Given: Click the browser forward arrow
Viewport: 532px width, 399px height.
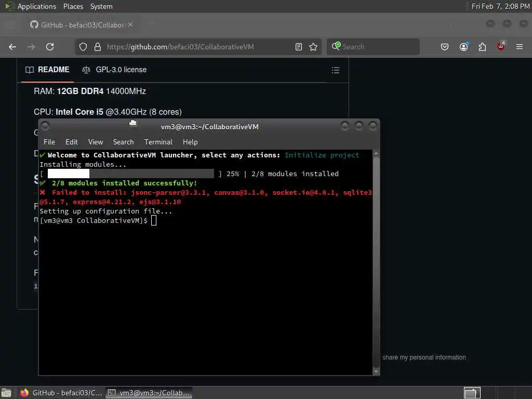Looking at the screenshot, I should pos(31,47).
